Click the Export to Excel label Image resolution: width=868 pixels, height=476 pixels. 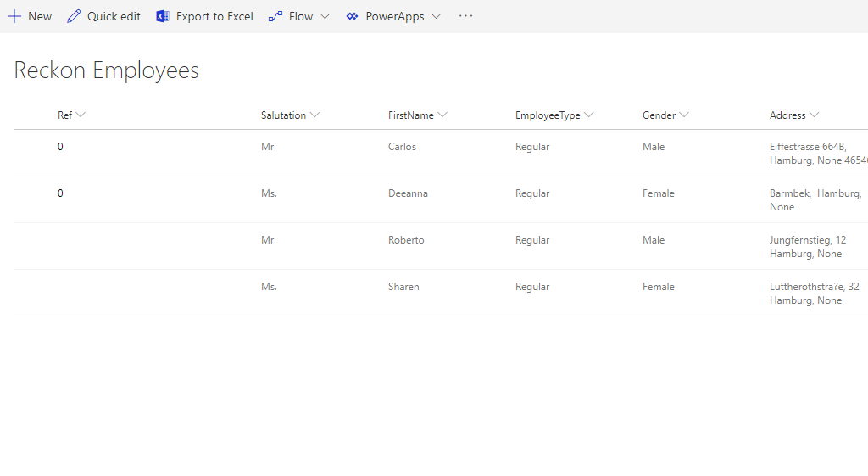[214, 16]
